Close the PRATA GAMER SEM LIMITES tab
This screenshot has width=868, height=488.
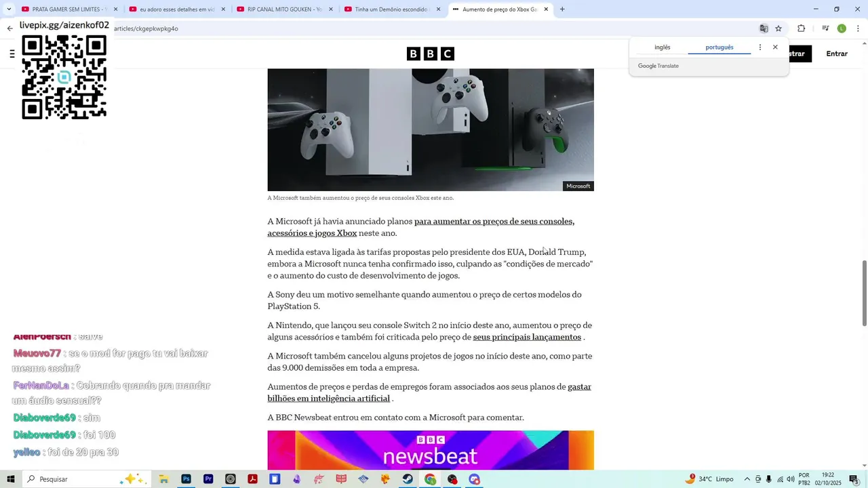(115, 9)
